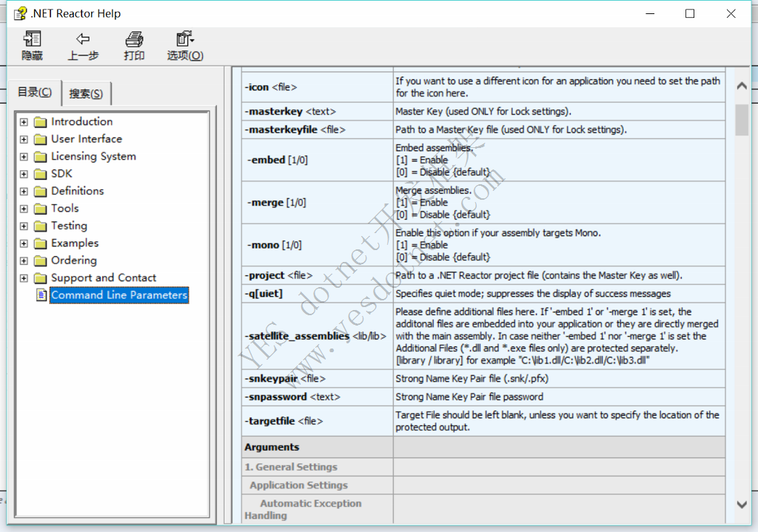Expand the Examples tree node
Screen dimensions: 758x532
click(x=24, y=244)
